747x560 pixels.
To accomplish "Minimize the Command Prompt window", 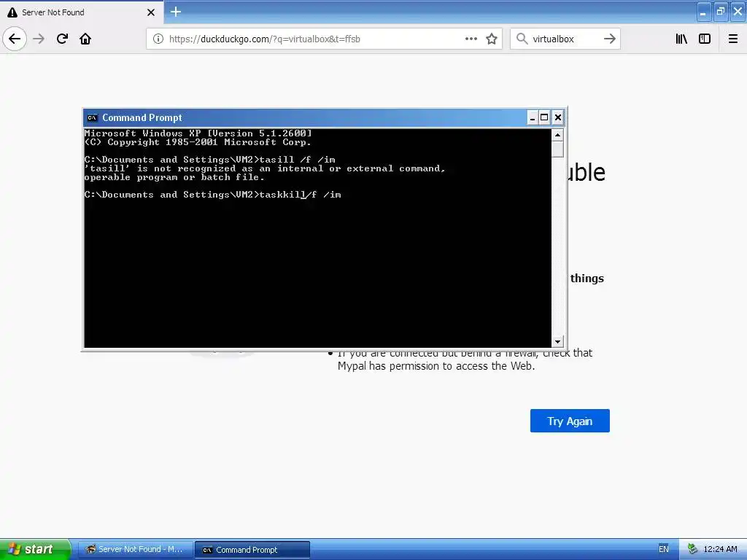I will 532,117.
